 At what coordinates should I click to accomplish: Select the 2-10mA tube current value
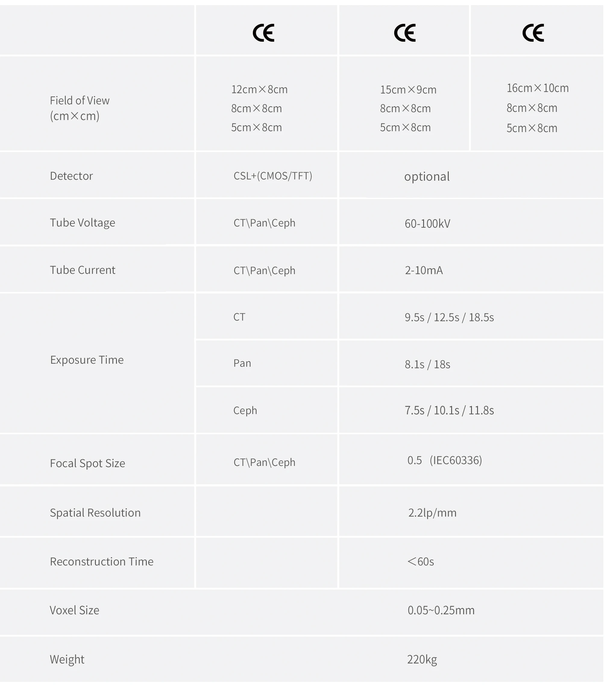[x=423, y=270]
